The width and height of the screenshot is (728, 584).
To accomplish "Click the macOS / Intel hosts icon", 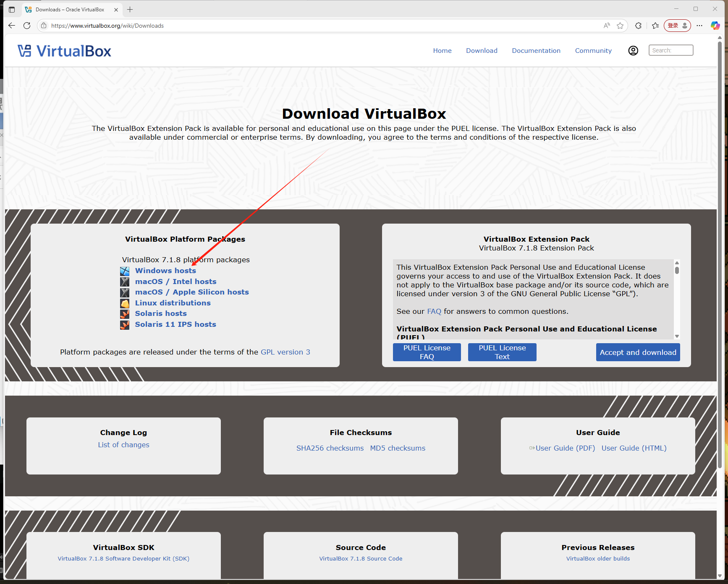I will click(x=125, y=282).
